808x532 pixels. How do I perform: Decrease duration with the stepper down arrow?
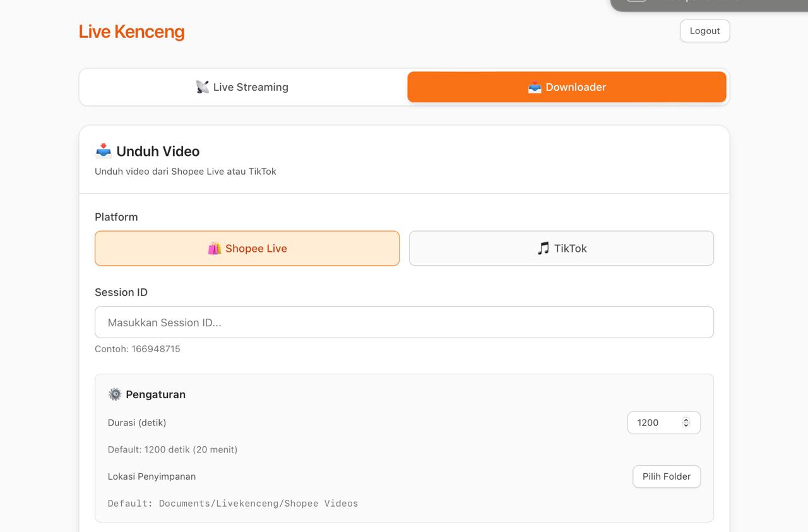coord(686,426)
